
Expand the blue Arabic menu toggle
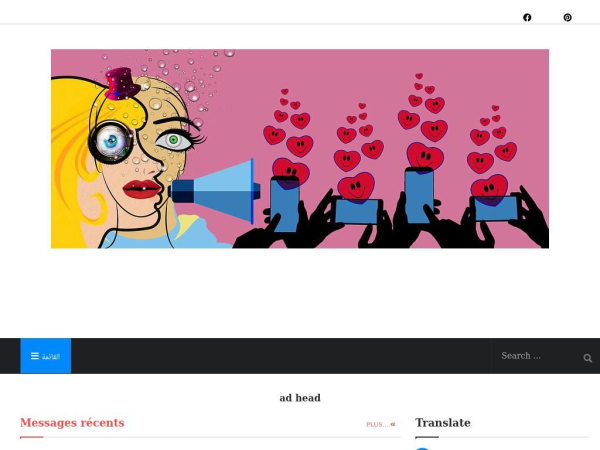[46, 356]
